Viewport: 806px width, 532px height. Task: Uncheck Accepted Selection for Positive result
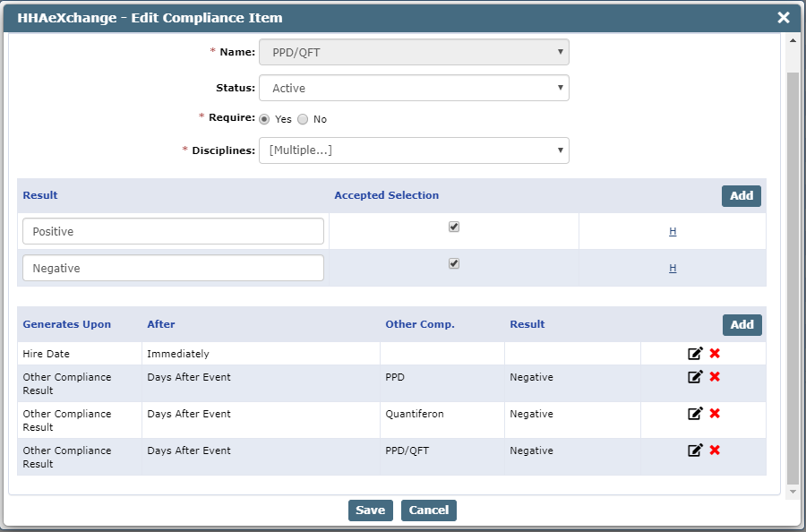tap(454, 227)
